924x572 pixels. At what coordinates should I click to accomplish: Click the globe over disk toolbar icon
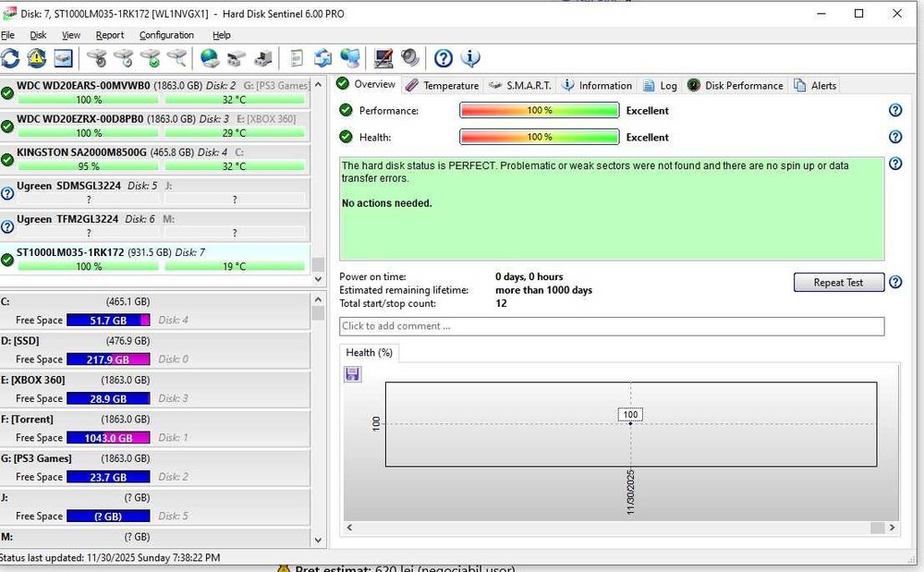[x=209, y=58]
